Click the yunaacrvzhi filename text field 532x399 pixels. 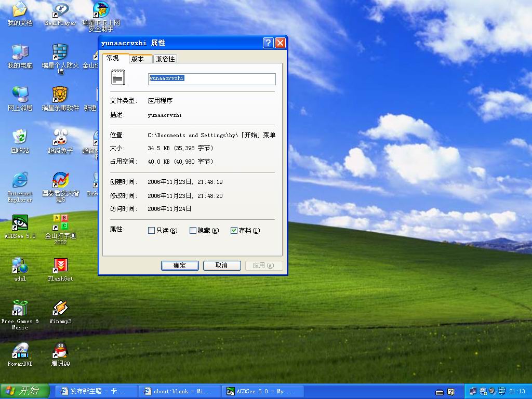(211, 79)
